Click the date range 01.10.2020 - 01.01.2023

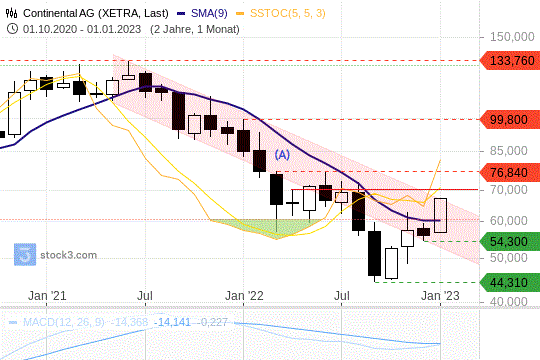82,29
